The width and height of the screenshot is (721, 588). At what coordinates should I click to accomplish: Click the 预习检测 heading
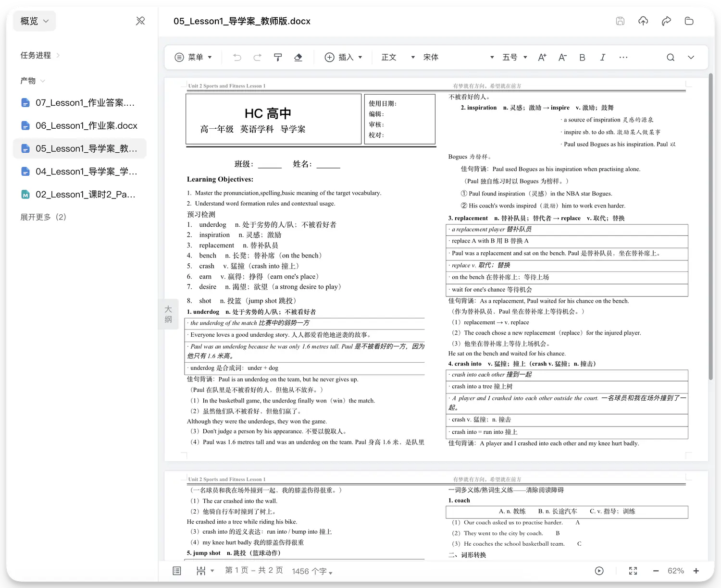coord(201,214)
